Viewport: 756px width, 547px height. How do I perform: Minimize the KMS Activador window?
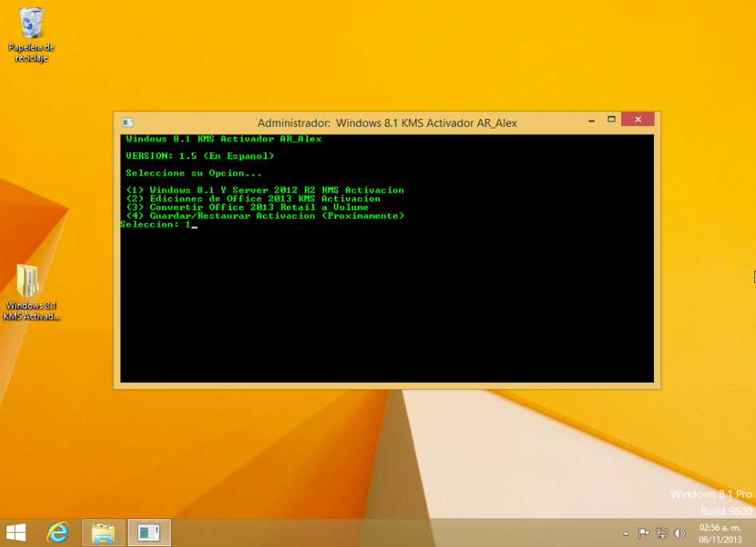591,120
